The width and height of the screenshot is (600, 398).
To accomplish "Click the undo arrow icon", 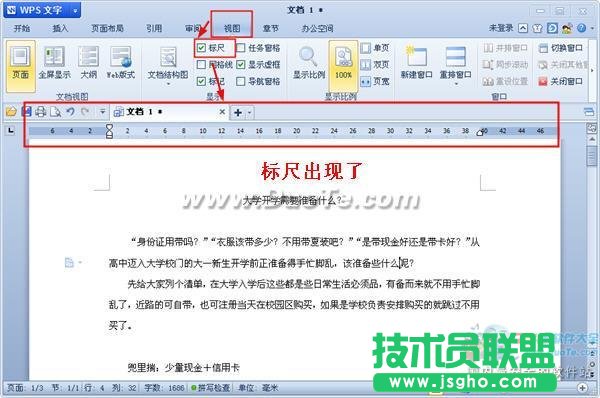I will (70, 112).
